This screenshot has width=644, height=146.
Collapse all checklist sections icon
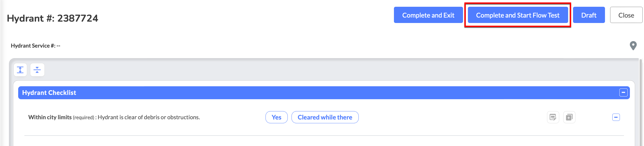[x=37, y=70]
